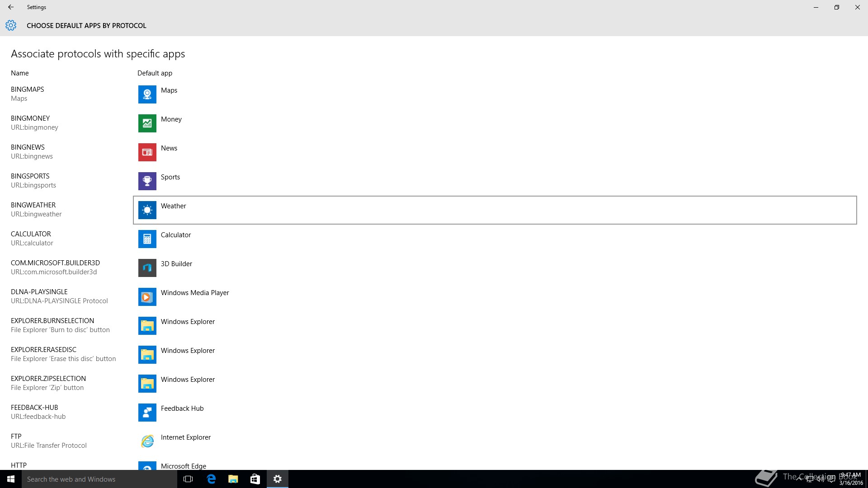
Task: Click 'Associate protocols with specific apps' heading
Action: 98,54
